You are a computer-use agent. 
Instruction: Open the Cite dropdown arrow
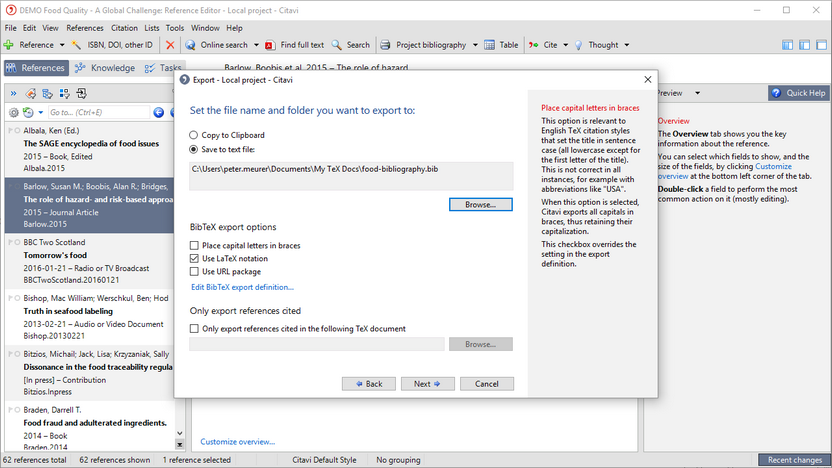[565, 45]
